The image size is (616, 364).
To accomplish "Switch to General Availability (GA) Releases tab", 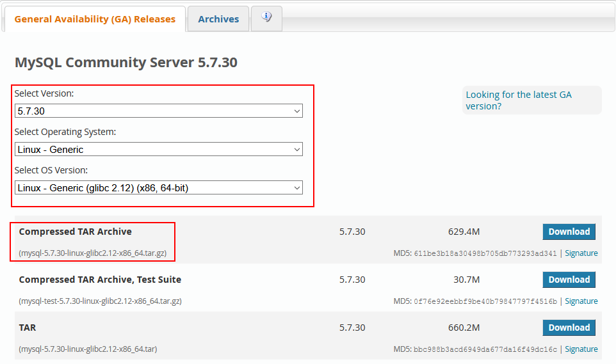I will [95, 19].
